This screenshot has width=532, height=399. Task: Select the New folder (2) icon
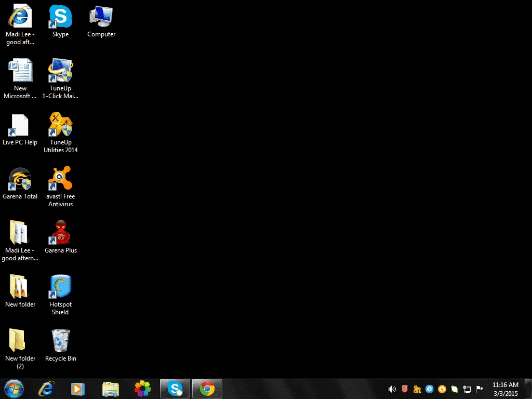point(20,349)
